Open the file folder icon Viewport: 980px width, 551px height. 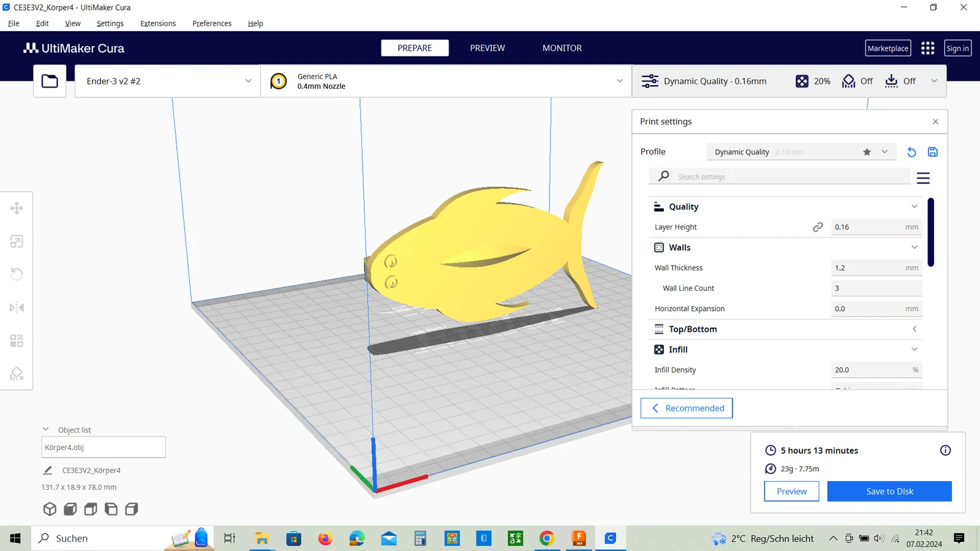(50, 81)
